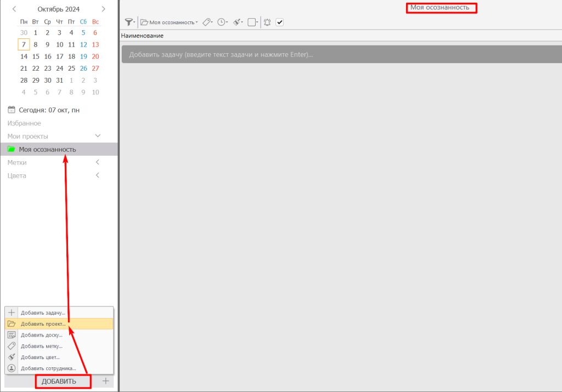Choose Добавить сотрудника... from the popup menu
The image size is (562, 392).
[x=48, y=368]
